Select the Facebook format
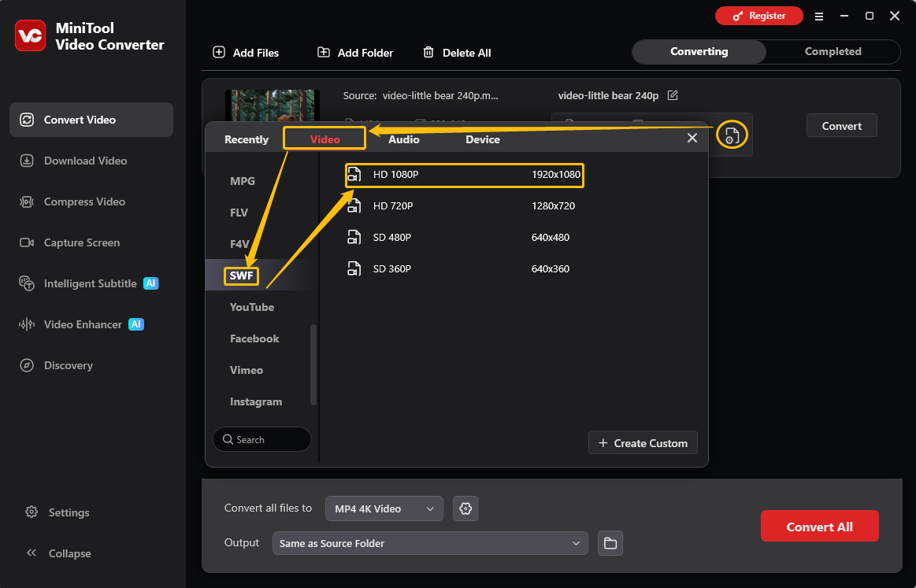916x588 pixels. [254, 338]
